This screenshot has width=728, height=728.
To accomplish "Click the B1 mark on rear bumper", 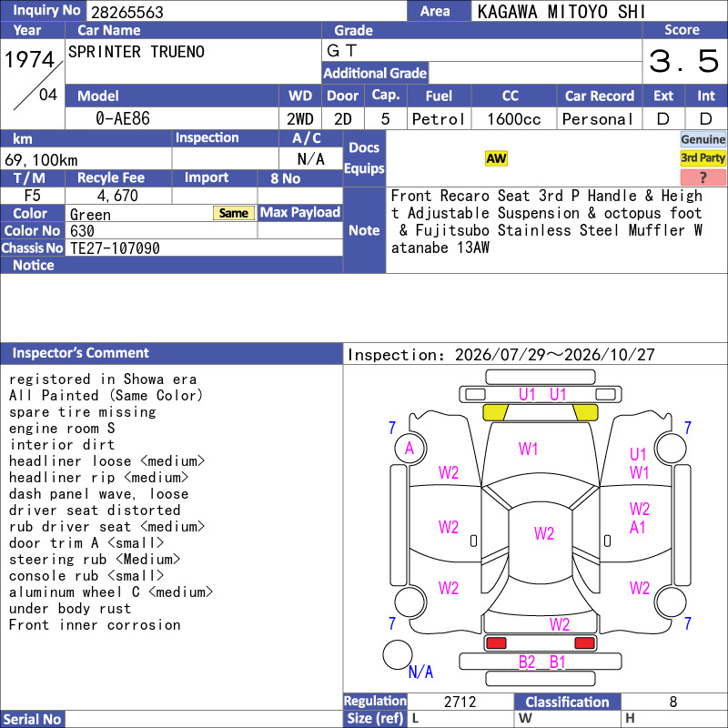I will coord(557,662).
